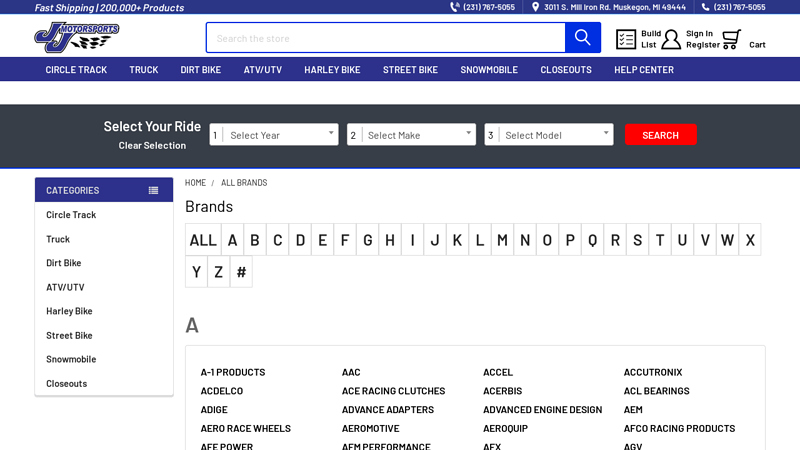Open ATV/UTV sidebar category
The height and width of the screenshot is (450, 800).
click(x=65, y=287)
